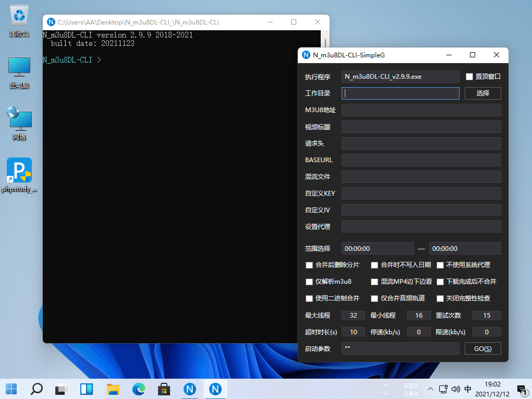Open the Recycle Bin desktop icon
This screenshot has width=532, height=399.
click(x=19, y=21)
